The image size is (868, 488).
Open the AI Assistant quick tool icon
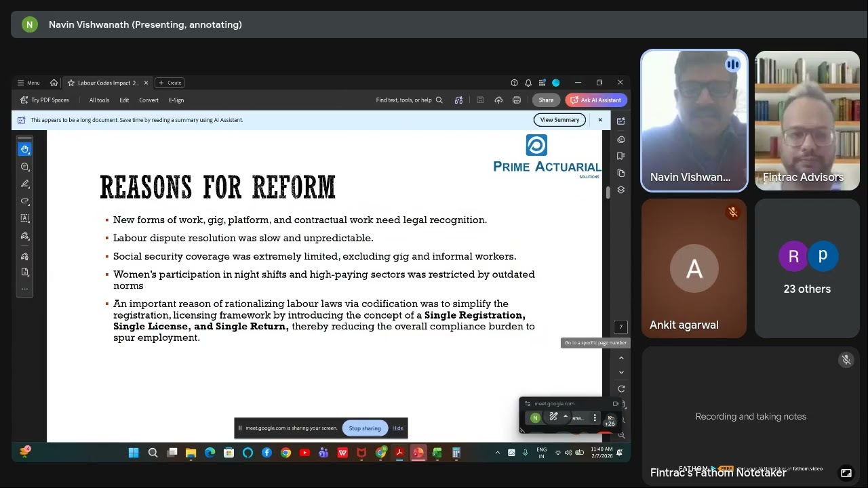(x=25, y=256)
